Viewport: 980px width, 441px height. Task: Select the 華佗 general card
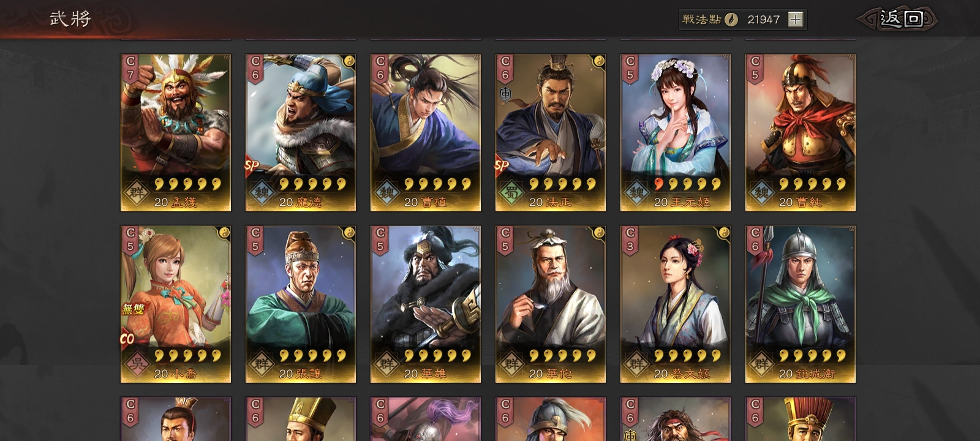tap(551, 304)
